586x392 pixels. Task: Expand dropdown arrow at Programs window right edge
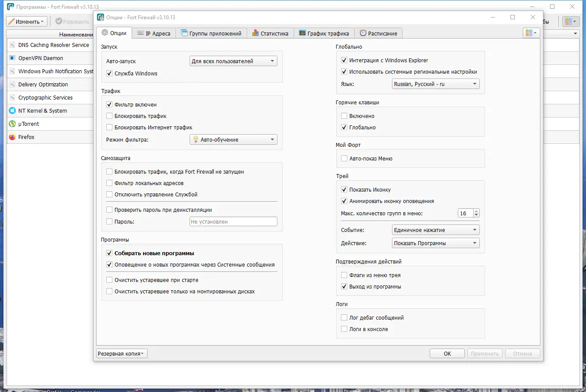(x=575, y=34)
